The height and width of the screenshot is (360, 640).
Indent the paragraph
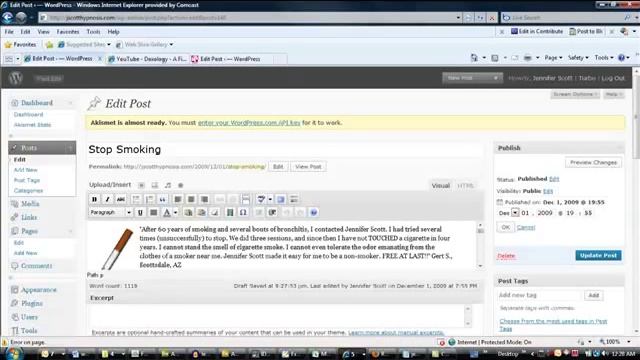(272, 212)
